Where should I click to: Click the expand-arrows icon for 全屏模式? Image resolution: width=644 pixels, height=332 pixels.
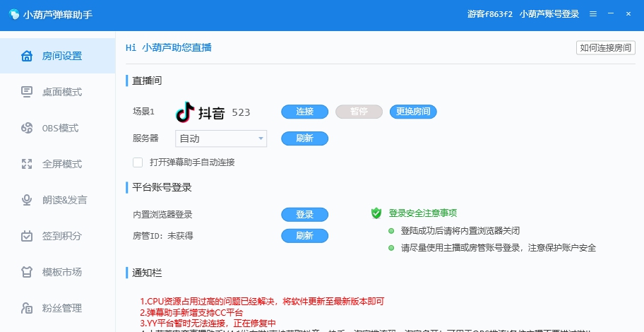click(x=27, y=164)
